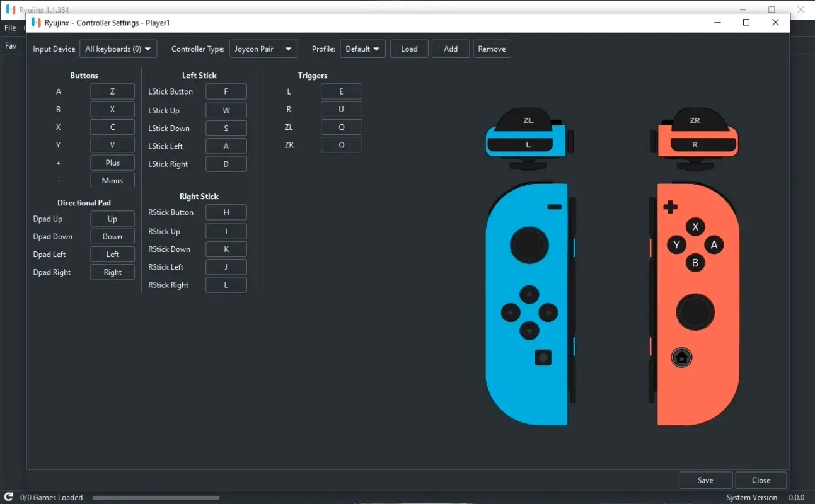Load the Default profile
815x504 pixels.
408,49
